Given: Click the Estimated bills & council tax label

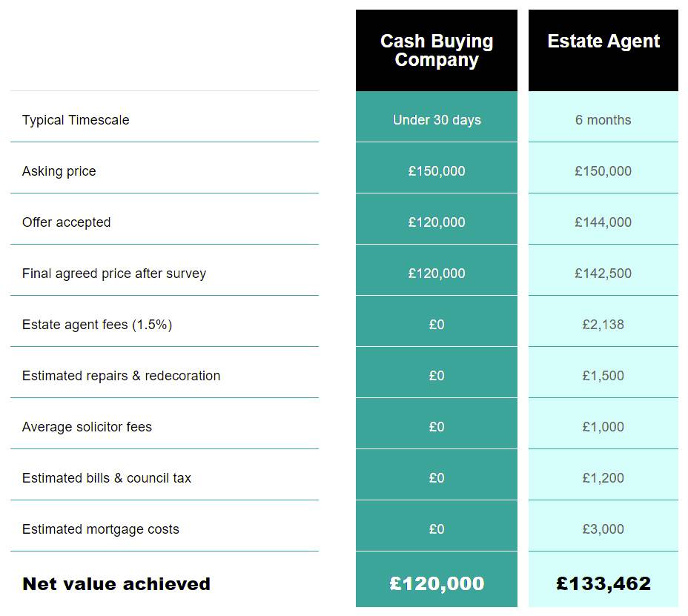Looking at the screenshot, I should click(x=107, y=478).
